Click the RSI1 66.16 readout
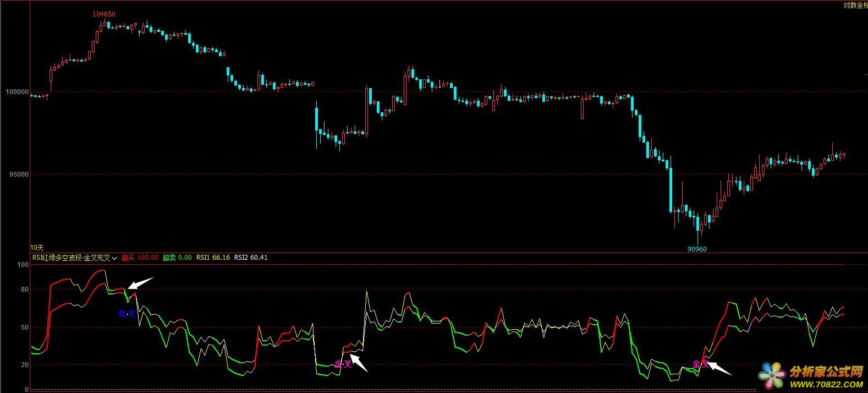Screen dimensions: 868x393 [213, 258]
